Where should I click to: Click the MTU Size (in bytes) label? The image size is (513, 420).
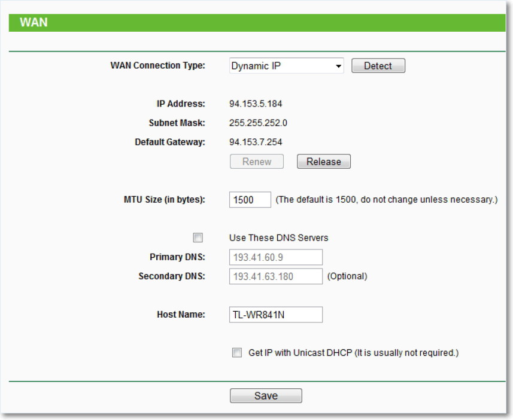click(164, 200)
